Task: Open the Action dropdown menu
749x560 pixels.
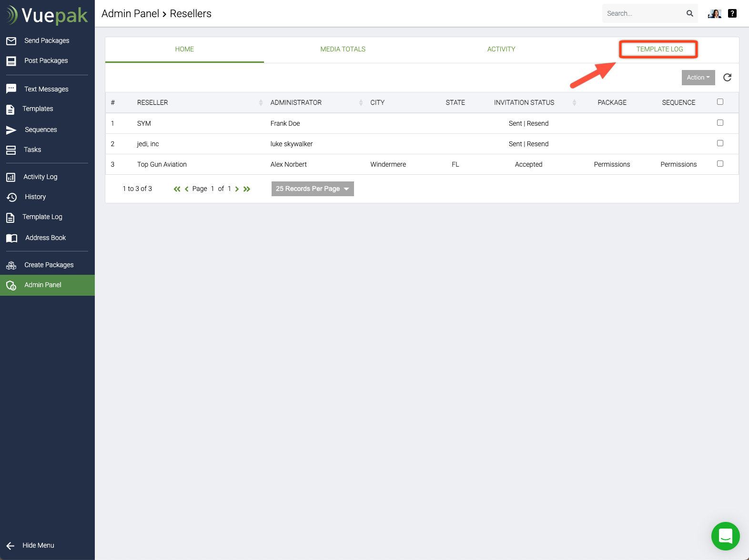Action: click(x=698, y=78)
